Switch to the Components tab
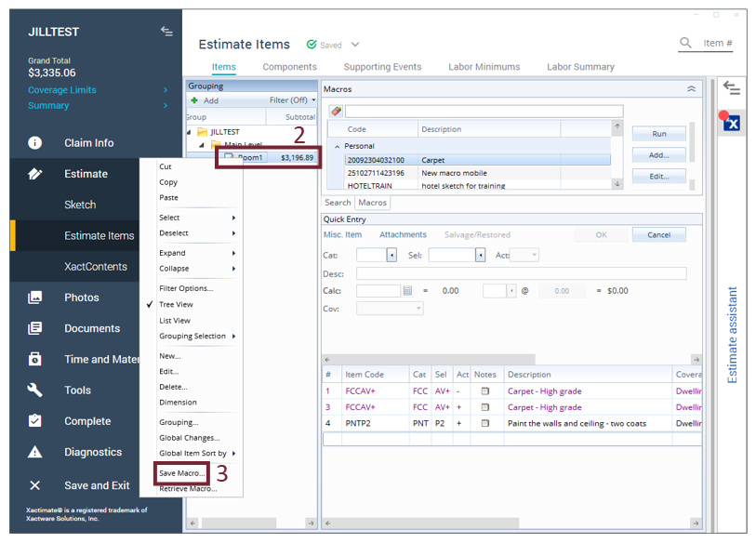The width and height of the screenshot is (756, 543). (289, 67)
